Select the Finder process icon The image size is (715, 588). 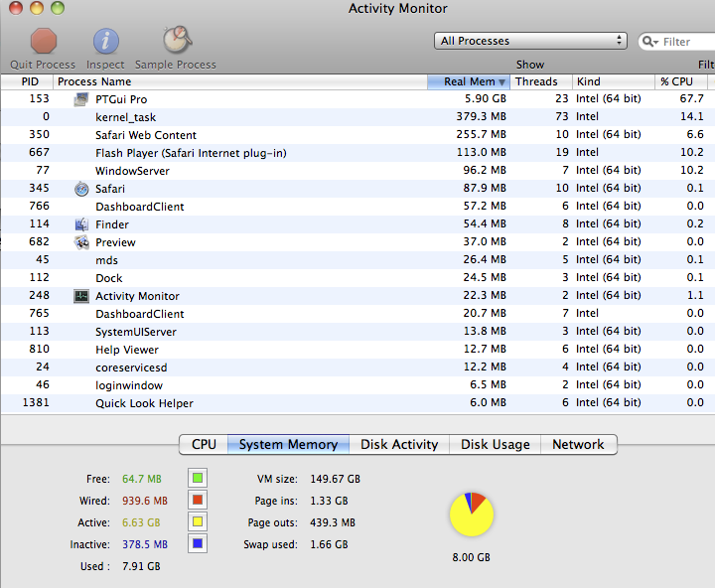click(81, 224)
